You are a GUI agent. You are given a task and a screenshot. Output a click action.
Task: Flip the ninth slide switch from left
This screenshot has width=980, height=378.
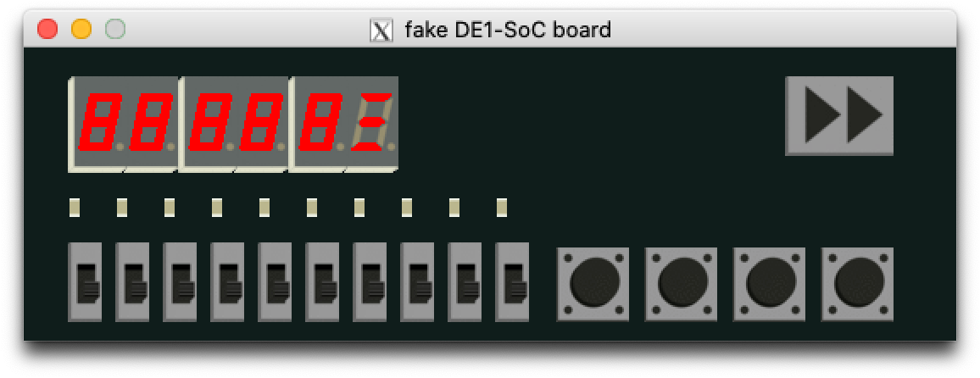[465, 281]
